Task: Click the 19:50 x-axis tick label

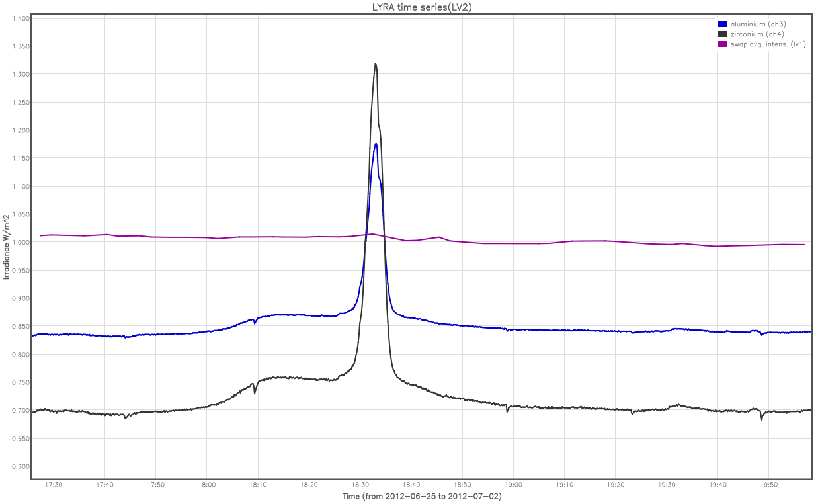Action: coord(768,485)
